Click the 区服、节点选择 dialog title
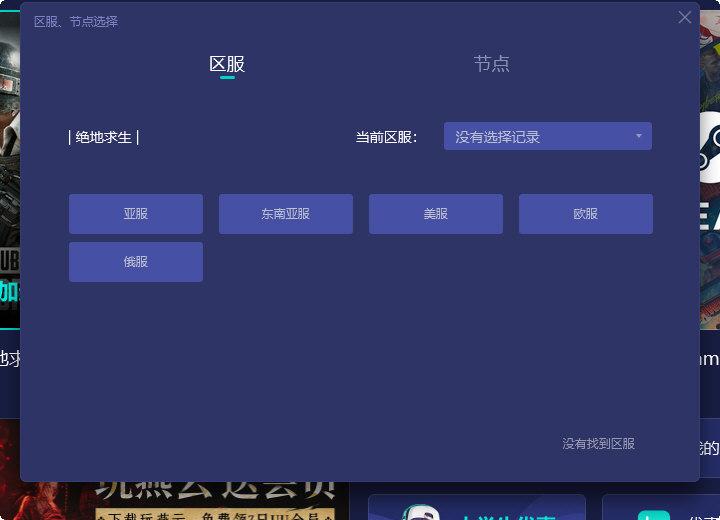This screenshot has height=520, width=720. tap(76, 22)
